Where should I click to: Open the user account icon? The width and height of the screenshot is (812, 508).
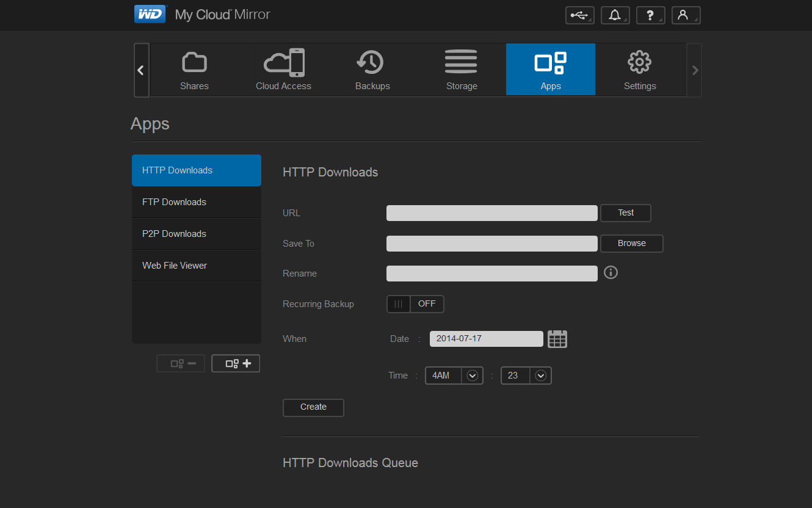(686, 15)
